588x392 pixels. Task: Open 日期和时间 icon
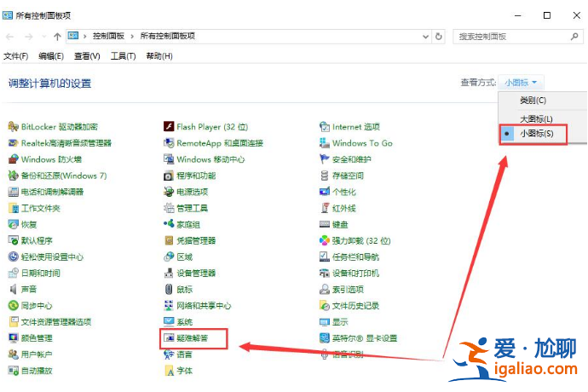(x=13, y=273)
